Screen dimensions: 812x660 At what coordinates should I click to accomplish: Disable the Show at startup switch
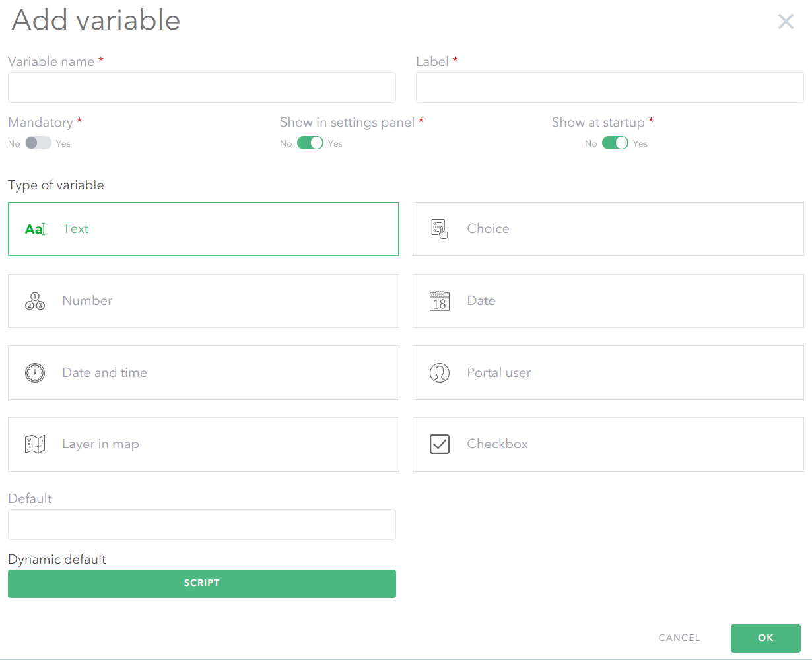pos(615,143)
